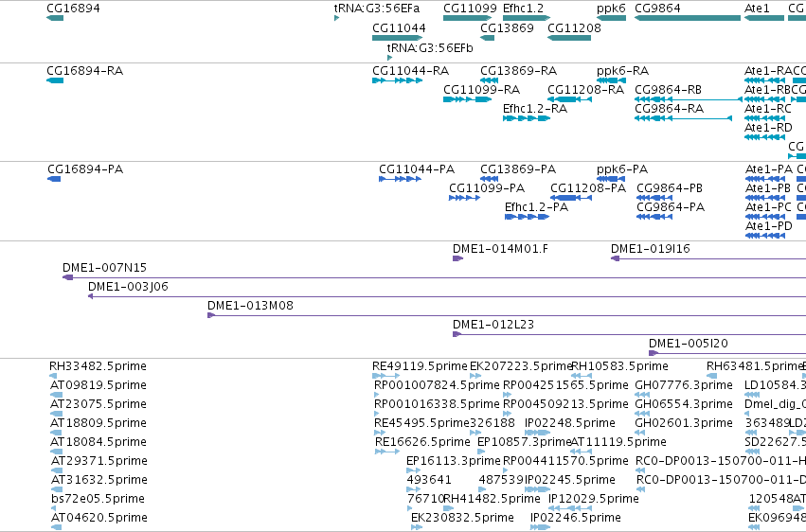Screen dimensions: 806x532
Task: Select the CG13869-RA transcript label
Action: (519, 70)
